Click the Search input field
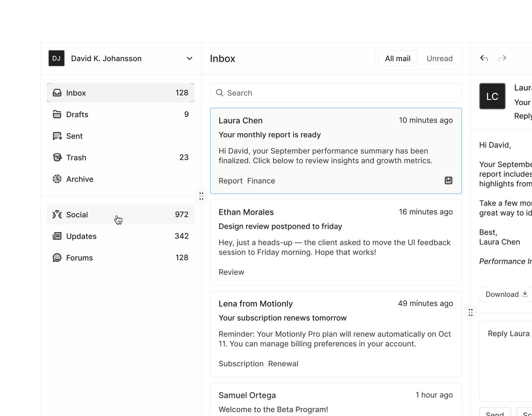The image size is (532, 416). (336, 93)
